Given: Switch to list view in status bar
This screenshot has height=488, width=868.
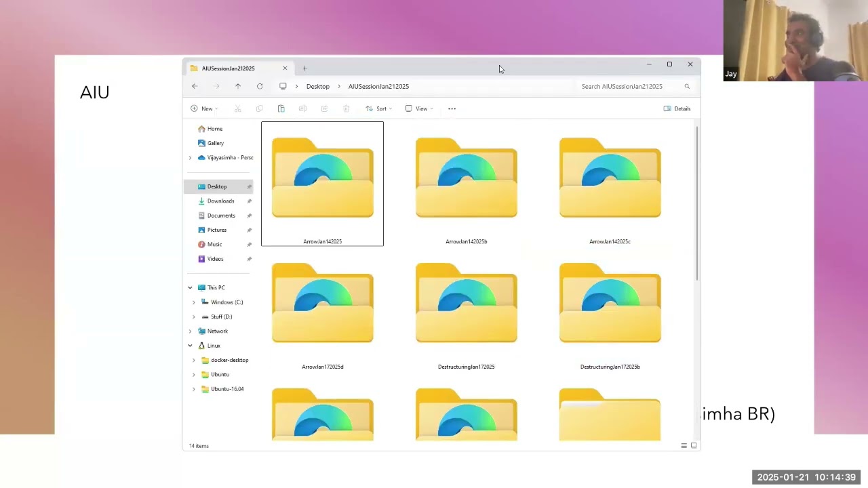Looking at the screenshot, I should pos(684,445).
